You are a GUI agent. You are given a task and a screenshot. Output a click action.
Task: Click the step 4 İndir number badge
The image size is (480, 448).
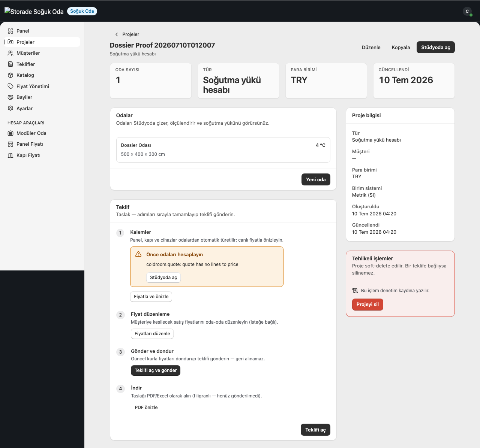120,389
